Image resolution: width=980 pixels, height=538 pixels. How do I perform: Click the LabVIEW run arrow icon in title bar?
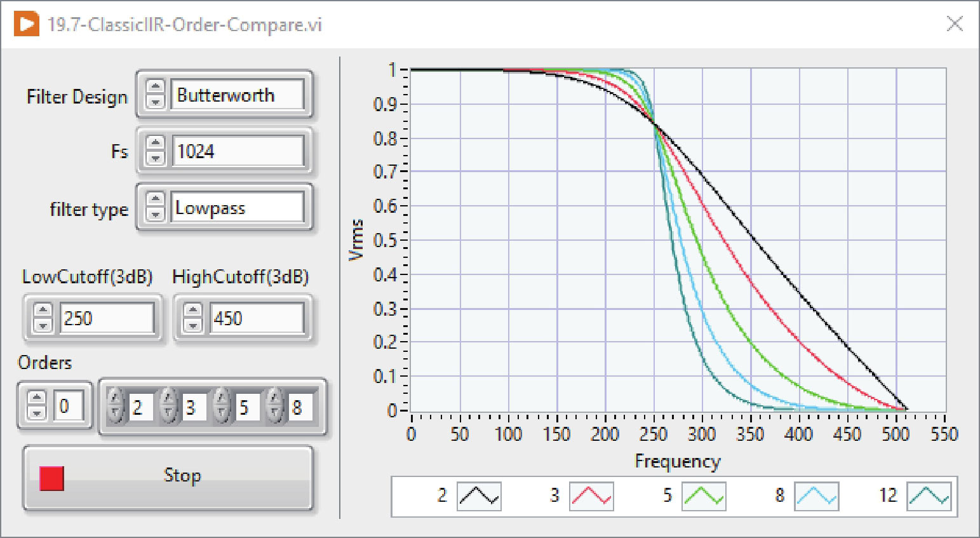point(26,24)
